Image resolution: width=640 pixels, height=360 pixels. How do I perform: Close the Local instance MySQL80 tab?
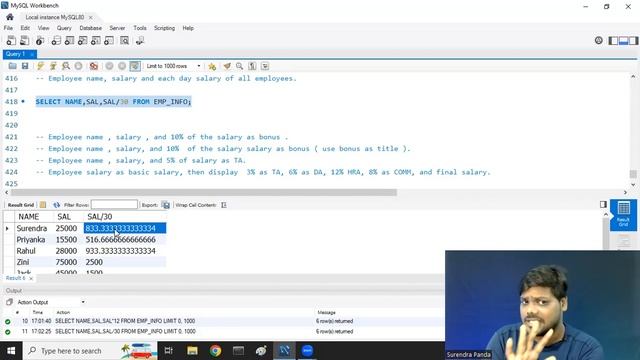90,17
